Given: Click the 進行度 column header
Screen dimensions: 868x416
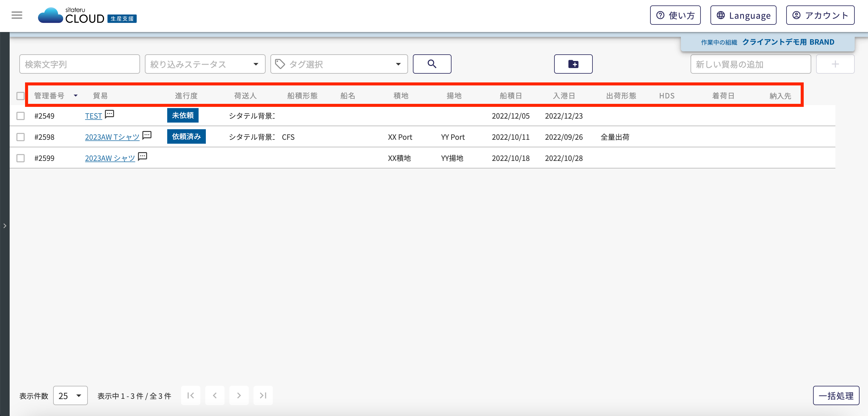Looking at the screenshot, I should [186, 96].
